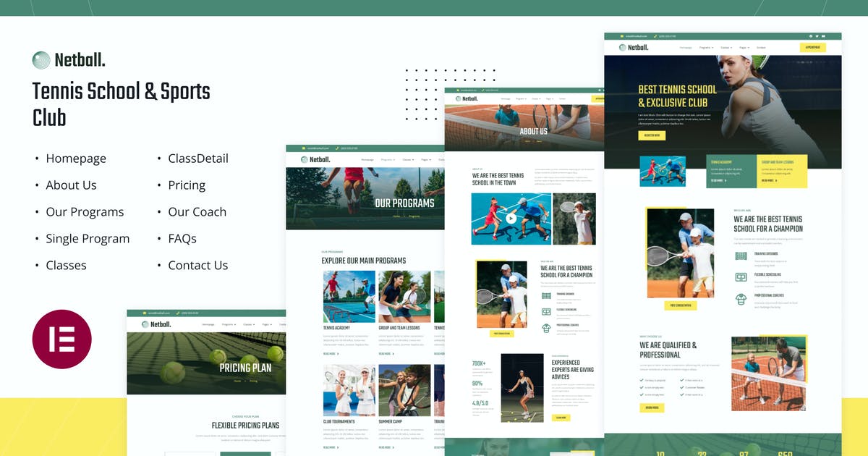Click the FAQs item in the feature list
Viewport: 868px width, 456px height.
coord(182,239)
